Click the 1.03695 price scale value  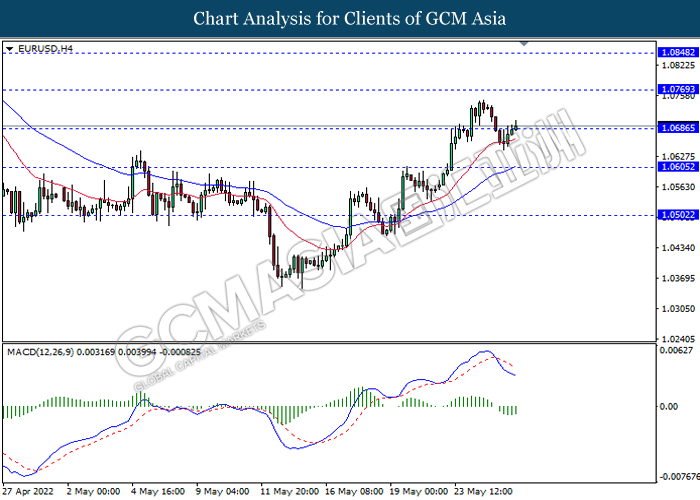(678, 278)
